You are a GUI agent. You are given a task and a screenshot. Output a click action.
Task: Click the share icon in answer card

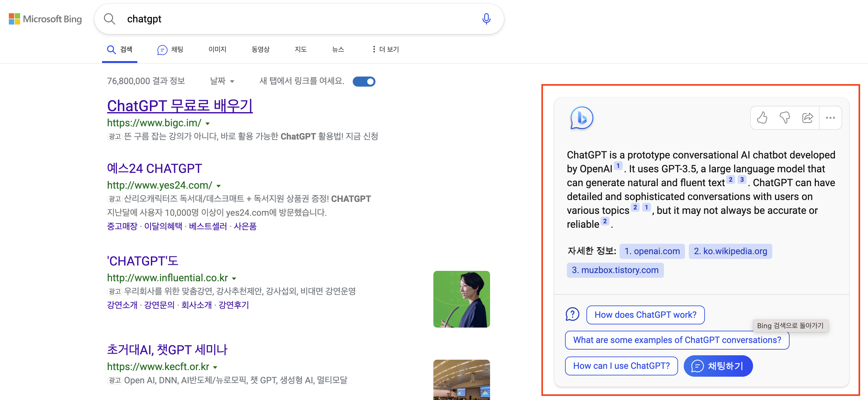click(808, 117)
